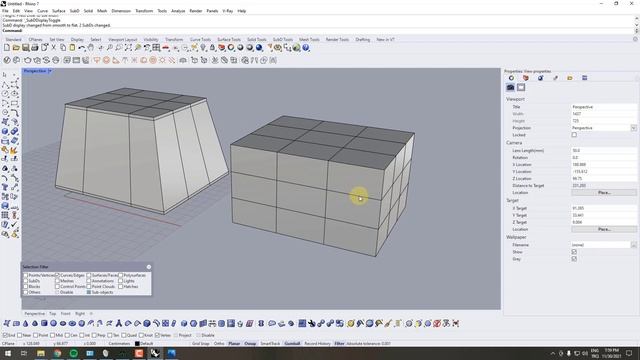640x360 pixels.
Task: Toggle Polysurfaces selection filter
Action: click(121, 276)
